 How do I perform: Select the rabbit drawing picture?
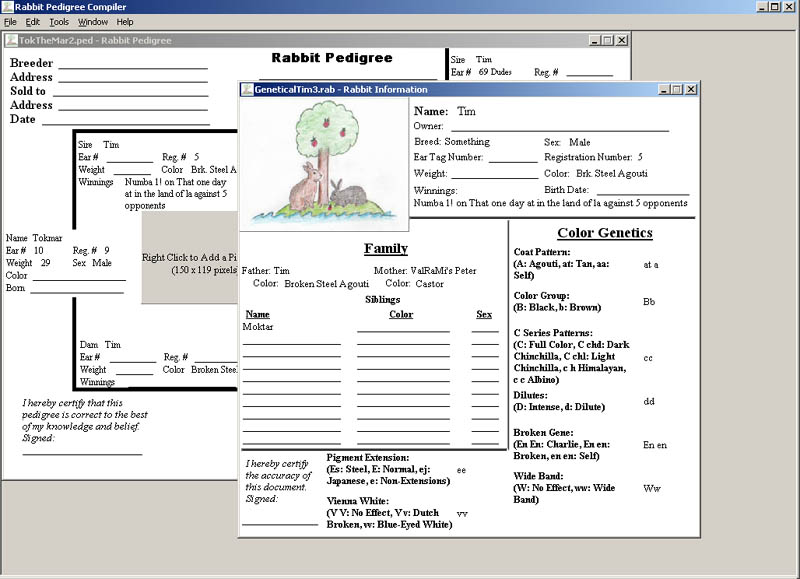(324, 165)
